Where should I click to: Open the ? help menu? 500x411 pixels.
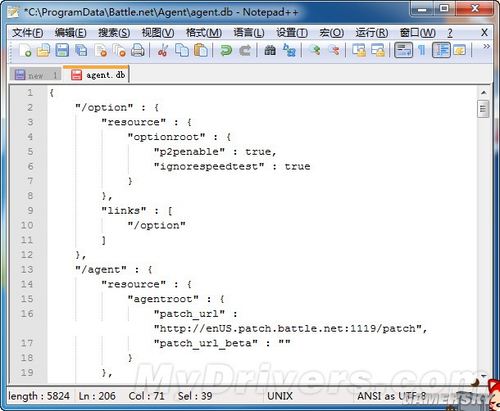(450, 33)
